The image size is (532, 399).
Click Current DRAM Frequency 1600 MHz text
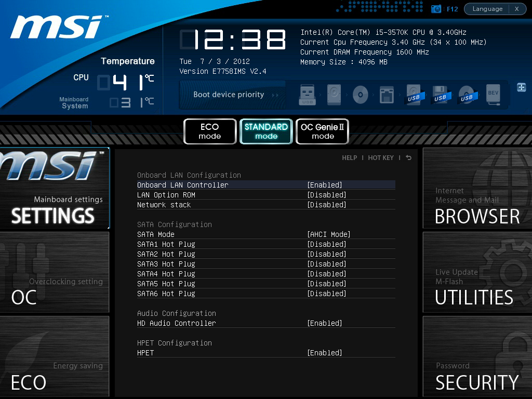pos(364,52)
